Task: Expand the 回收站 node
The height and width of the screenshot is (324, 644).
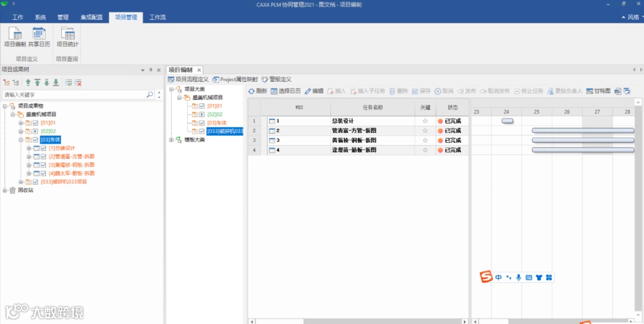Action: coord(5,190)
